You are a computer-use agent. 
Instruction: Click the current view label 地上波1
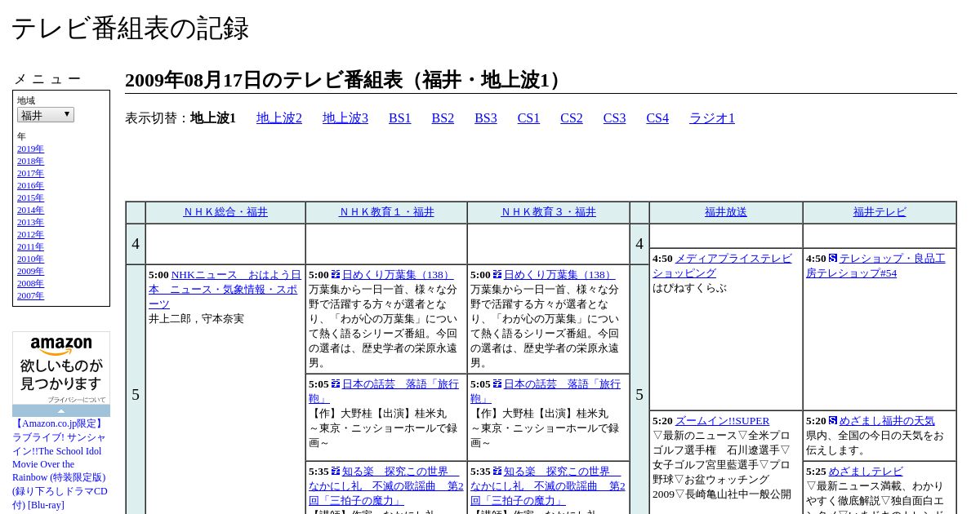coord(213,118)
